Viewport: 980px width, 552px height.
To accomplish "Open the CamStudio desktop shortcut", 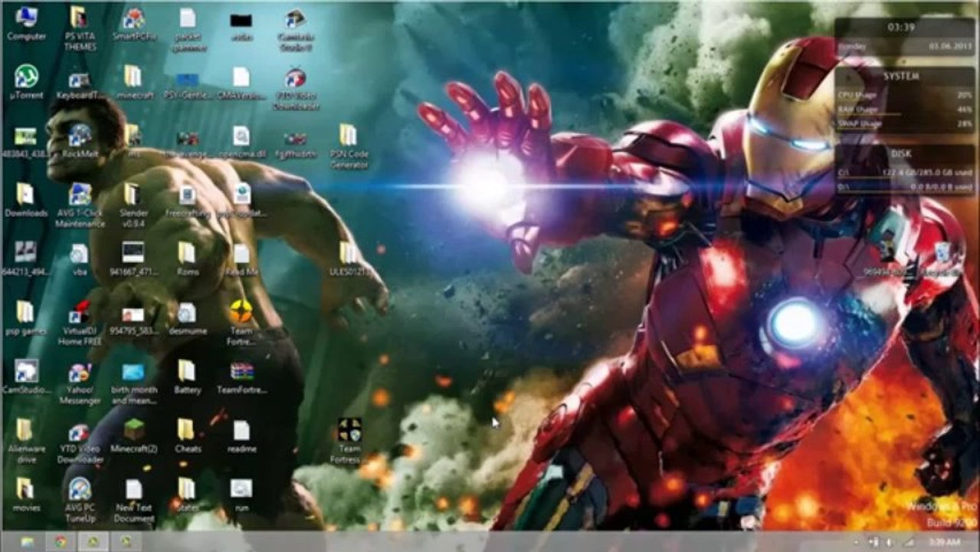I will point(26,377).
